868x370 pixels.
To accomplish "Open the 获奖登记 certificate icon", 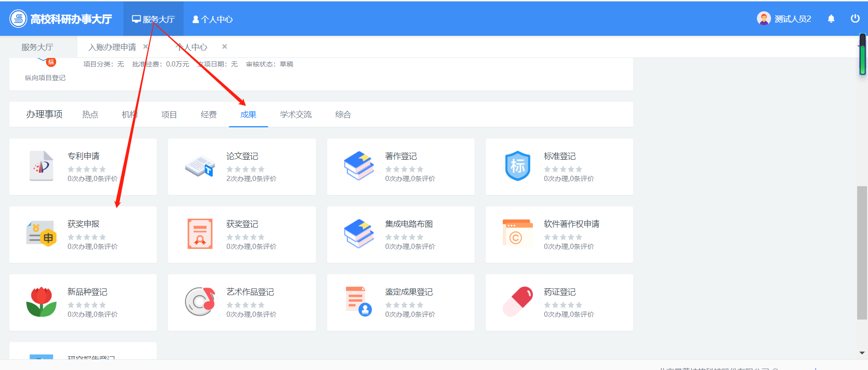I will tap(200, 234).
